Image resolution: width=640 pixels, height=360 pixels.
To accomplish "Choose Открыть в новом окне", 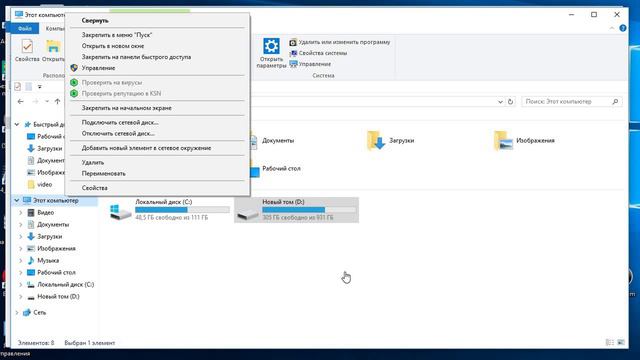I will pyautogui.click(x=158, y=46).
